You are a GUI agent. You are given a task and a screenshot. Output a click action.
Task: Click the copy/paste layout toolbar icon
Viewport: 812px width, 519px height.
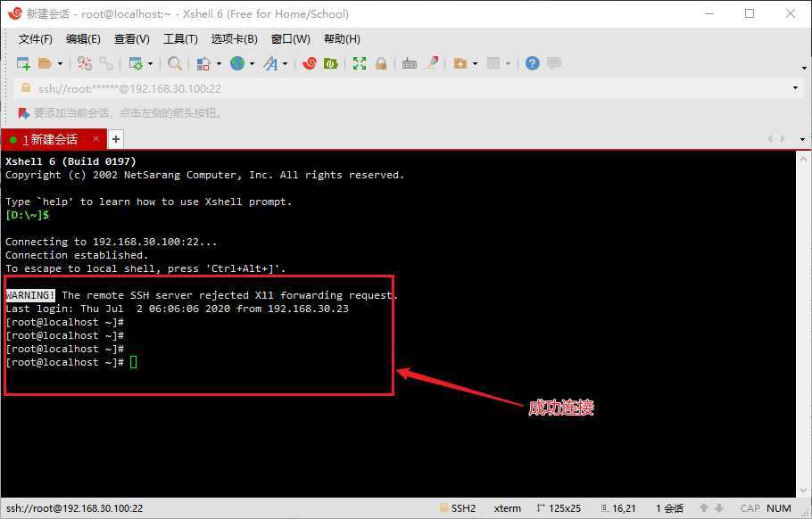[x=203, y=63]
